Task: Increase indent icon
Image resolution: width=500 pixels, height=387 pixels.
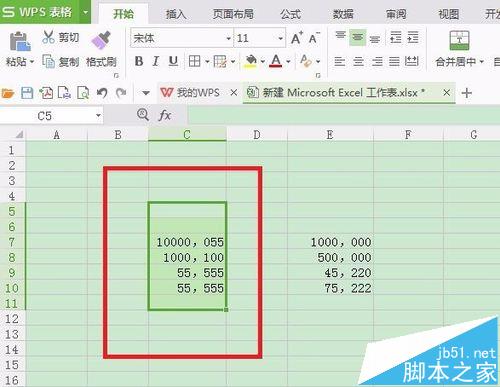Action: [413, 37]
